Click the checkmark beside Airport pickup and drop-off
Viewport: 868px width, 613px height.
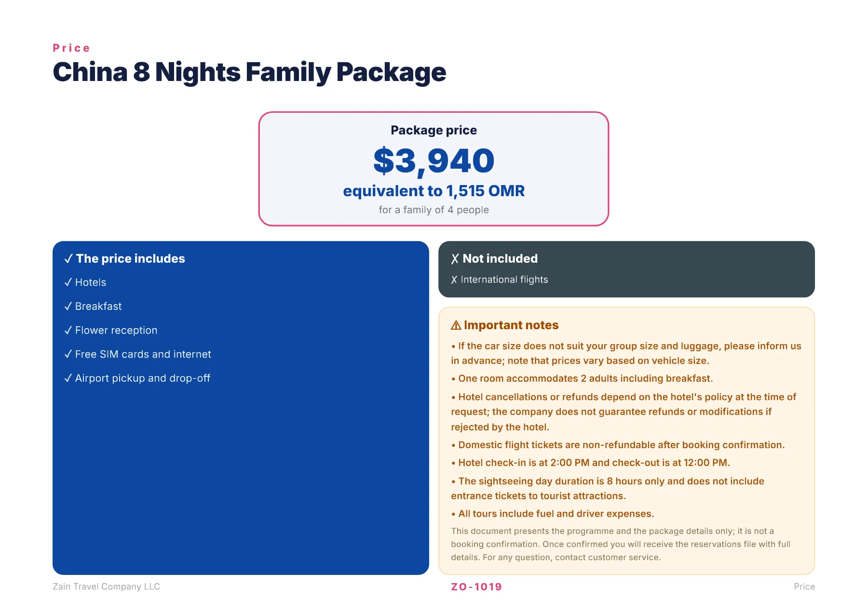pos(68,378)
